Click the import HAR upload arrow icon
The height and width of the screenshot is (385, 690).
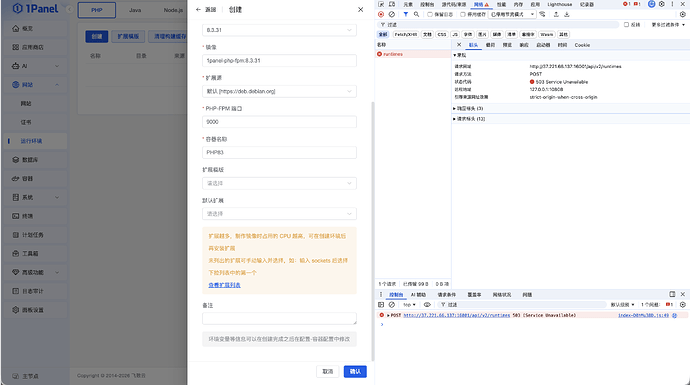556,15
